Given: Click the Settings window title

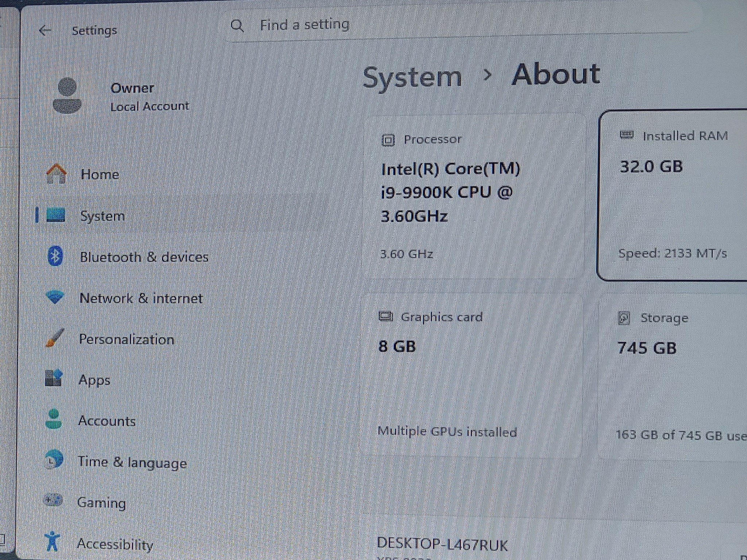Looking at the screenshot, I should tap(94, 31).
